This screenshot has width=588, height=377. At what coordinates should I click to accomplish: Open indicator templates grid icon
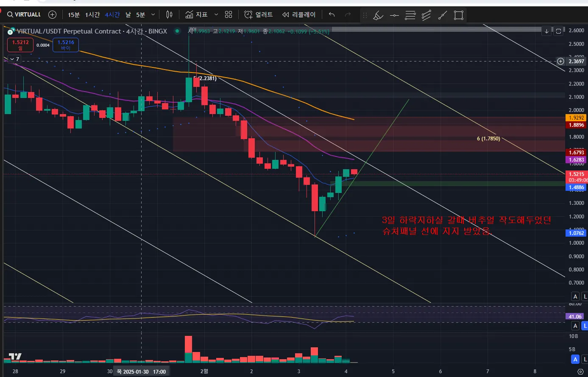[229, 14]
